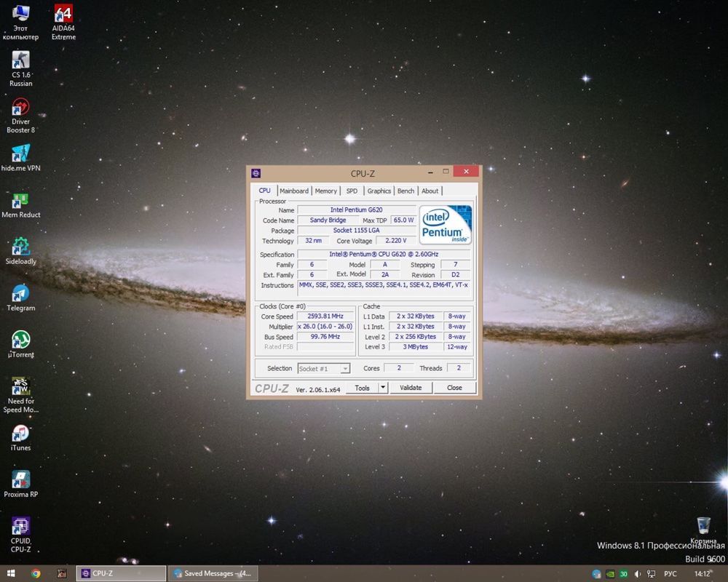
Task: Open the NVIDIA tray icon
Action: (x=611, y=574)
